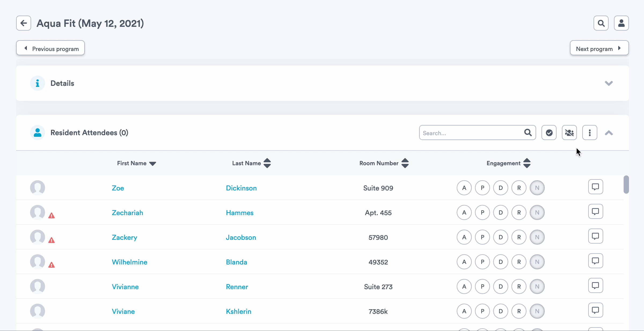
Task: Go to Previous program
Action: (50, 48)
